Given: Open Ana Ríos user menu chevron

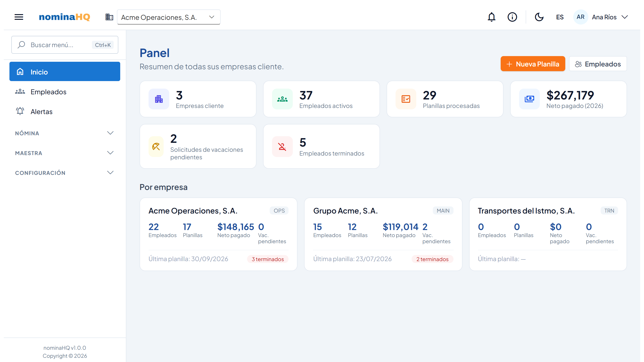Looking at the screenshot, I should click(x=624, y=17).
